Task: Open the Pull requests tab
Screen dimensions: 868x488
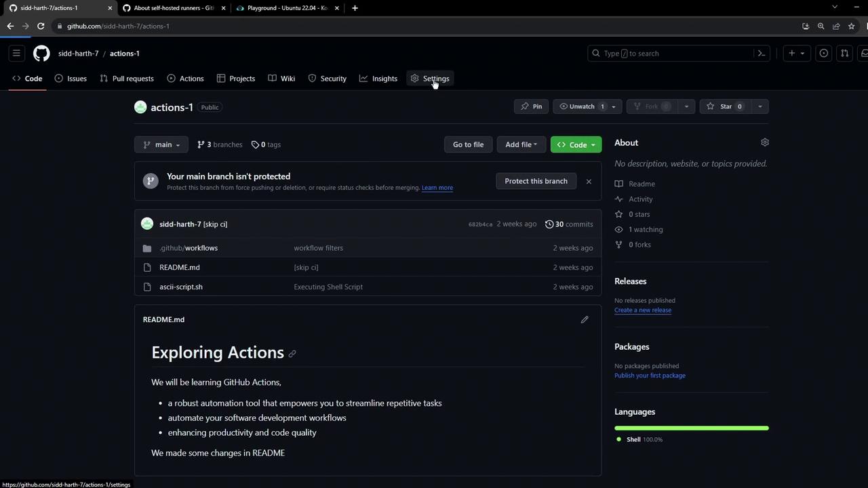Action: (x=127, y=79)
